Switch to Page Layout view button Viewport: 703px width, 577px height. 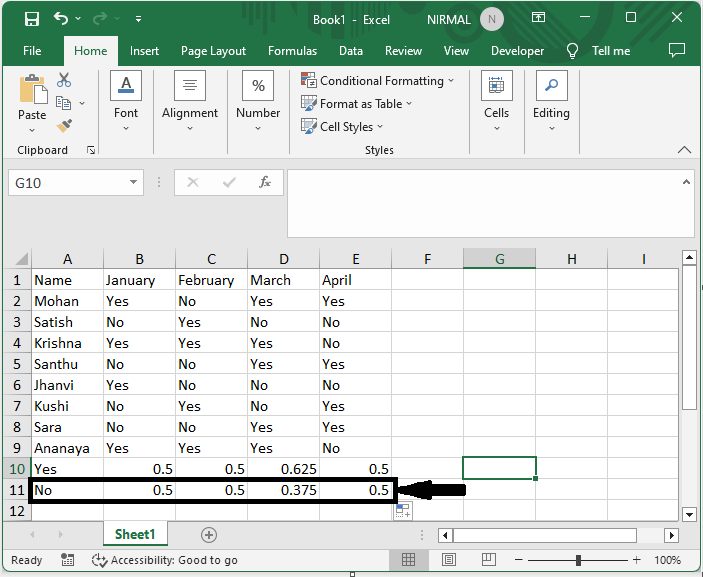[x=450, y=560]
